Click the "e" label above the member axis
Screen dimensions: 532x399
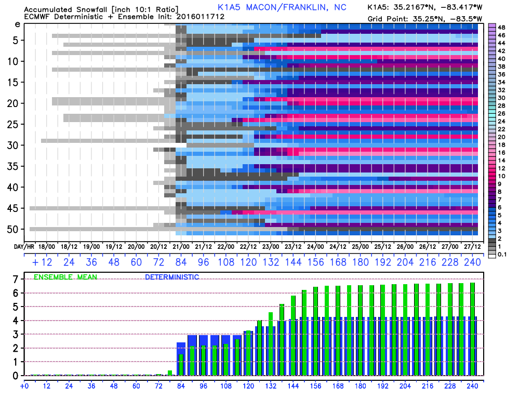tap(17, 25)
